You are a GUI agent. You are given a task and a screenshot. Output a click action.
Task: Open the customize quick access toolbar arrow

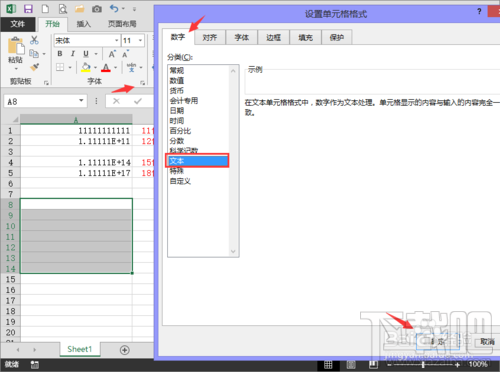[x=134, y=9]
